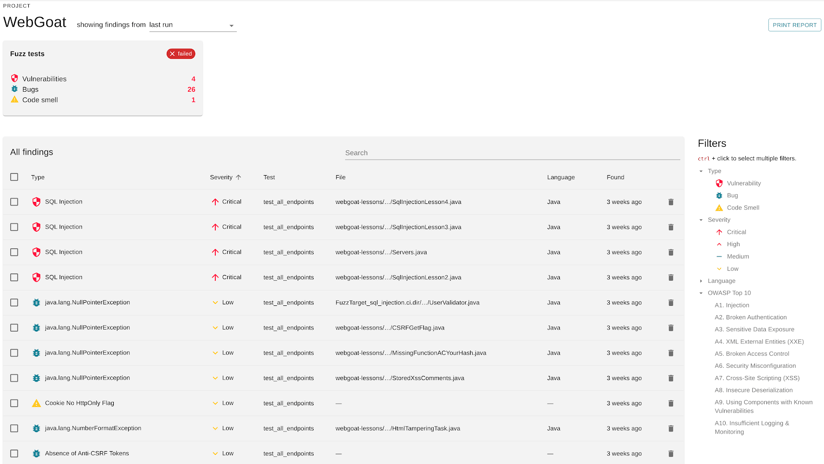The width and height of the screenshot is (824, 464).
Task: Open the java.lang.NumberFormatException finding
Action: tap(93, 428)
